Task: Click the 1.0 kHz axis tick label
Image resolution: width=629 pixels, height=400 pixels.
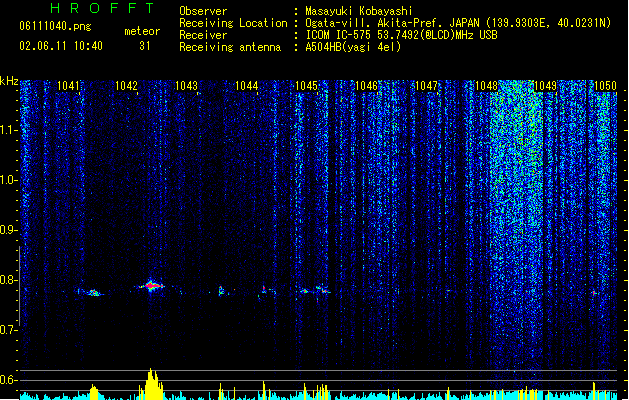Action: click(8, 180)
